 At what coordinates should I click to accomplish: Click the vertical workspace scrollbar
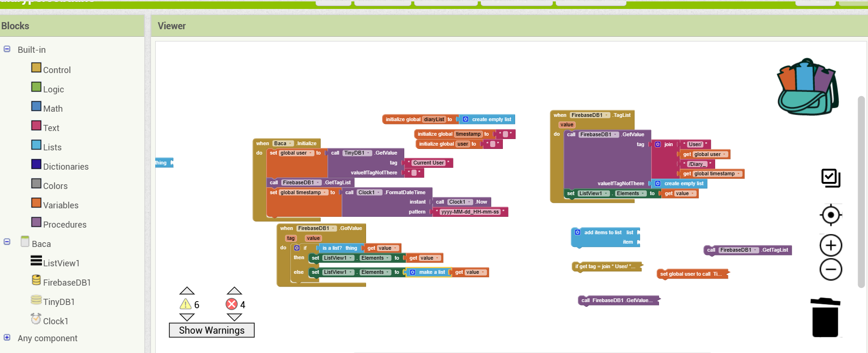[861, 189]
